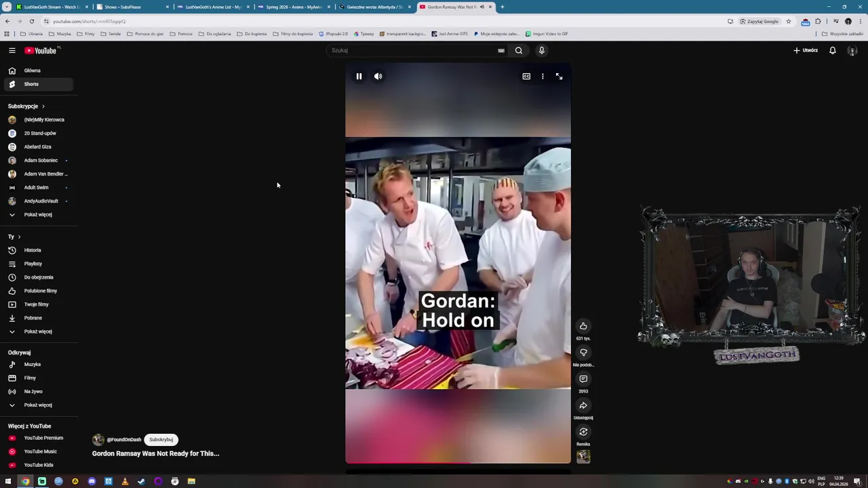Screen dimensions: 868x488
Task: Share the Short via arrow icon
Action: [583, 405]
